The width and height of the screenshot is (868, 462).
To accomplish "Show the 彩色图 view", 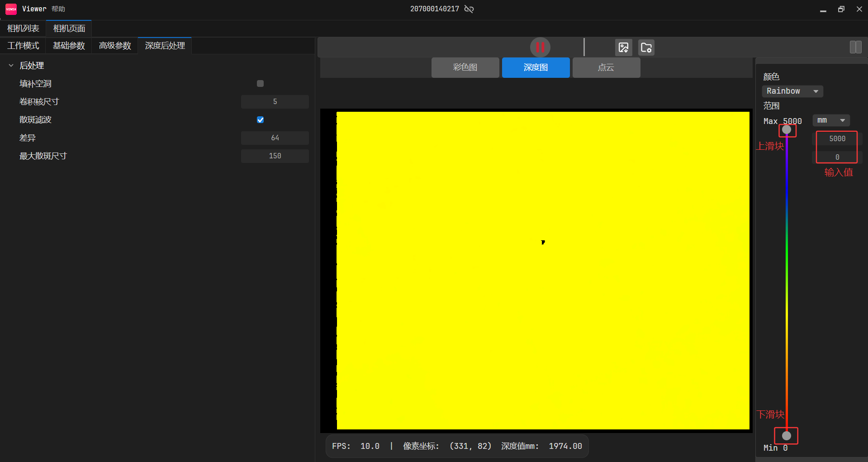I will (x=465, y=67).
